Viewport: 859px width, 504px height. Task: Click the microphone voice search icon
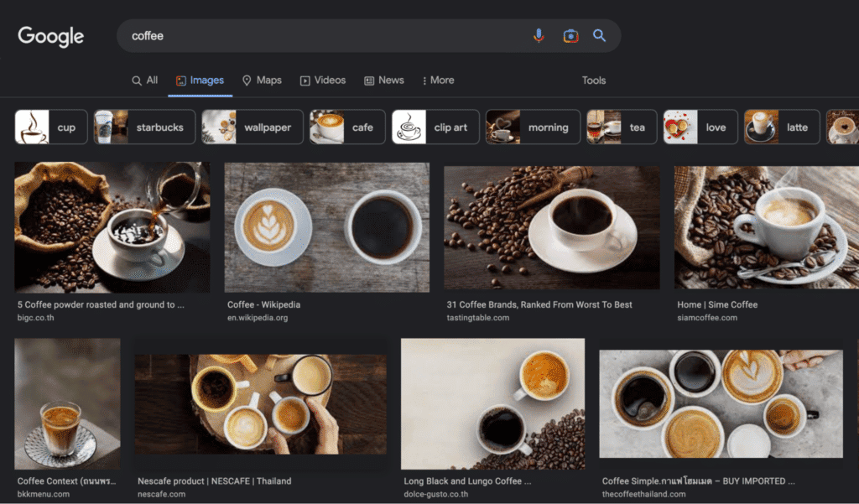[x=539, y=35]
